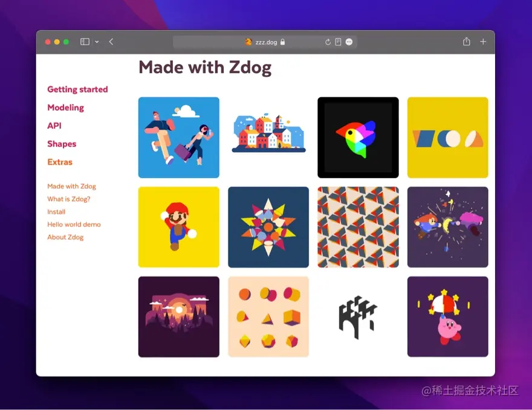
Task: Click the "Hello world demo" link
Action: pos(74,224)
